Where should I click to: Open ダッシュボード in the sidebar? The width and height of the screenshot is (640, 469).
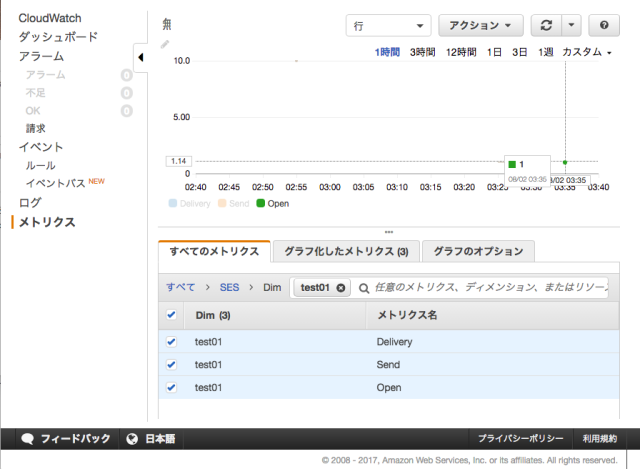pyautogui.click(x=58, y=37)
